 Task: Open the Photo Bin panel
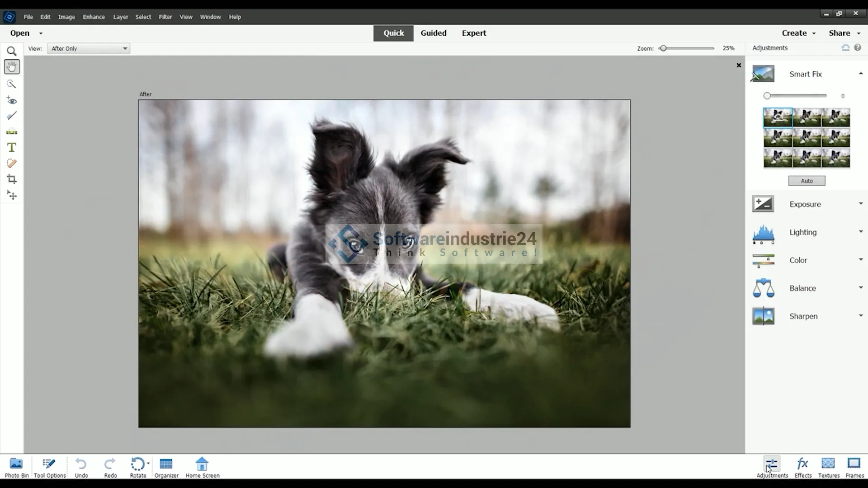click(x=16, y=467)
